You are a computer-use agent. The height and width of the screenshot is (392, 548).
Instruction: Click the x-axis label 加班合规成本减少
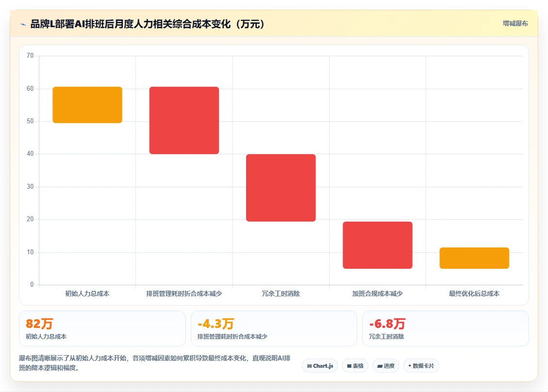(378, 294)
